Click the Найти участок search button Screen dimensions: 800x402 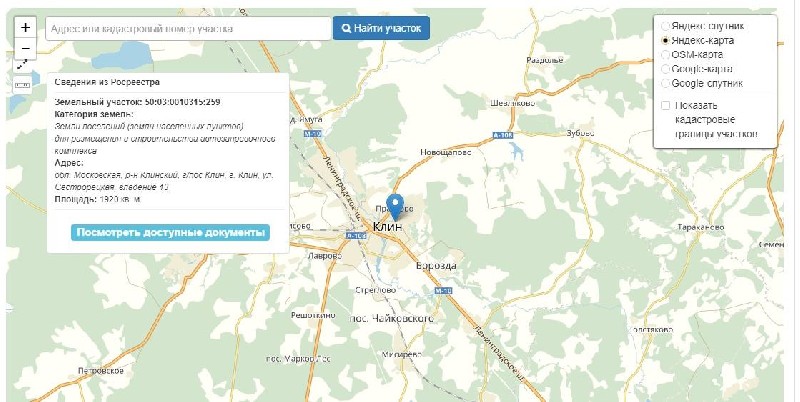click(x=381, y=28)
